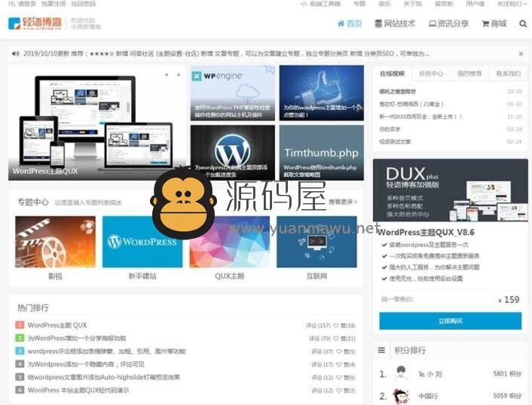This screenshot has width=532, height=405.
Task: Click the avatar of the 5059 积分 user
Action: (402, 396)
